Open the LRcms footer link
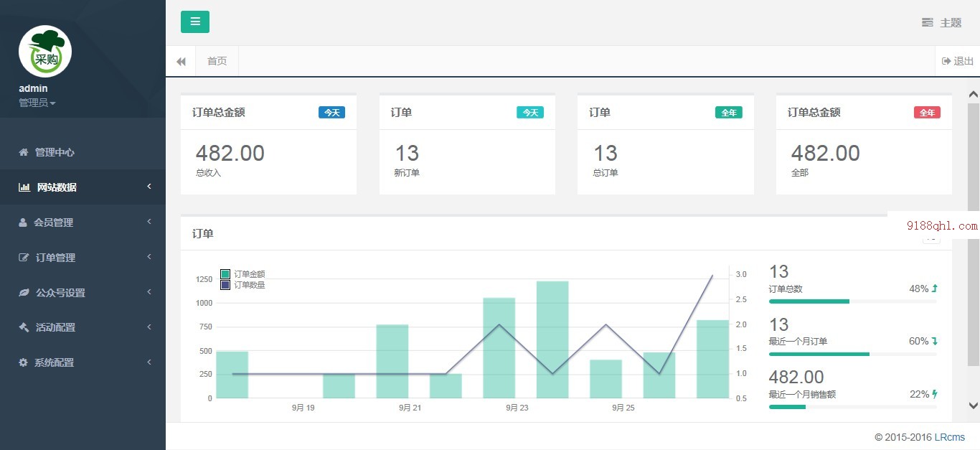This screenshot has width=980, height=450. (954, 437)
